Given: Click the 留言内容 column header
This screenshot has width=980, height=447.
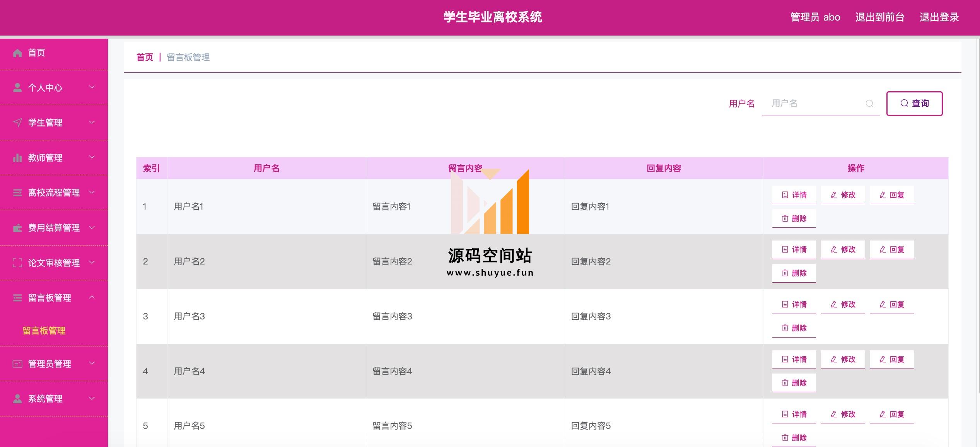Looking at the screenshot, I should (x=465, y=169).
